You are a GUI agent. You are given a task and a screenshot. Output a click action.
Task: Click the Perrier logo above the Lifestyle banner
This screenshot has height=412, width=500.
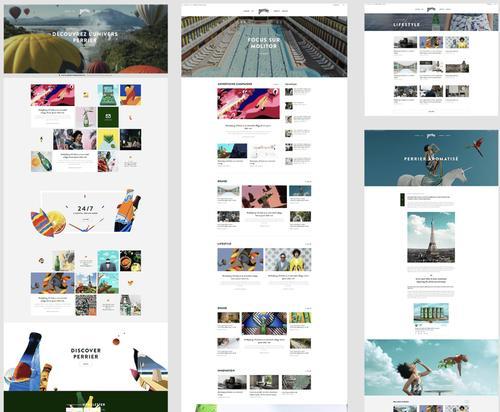(x=431, y=9)
